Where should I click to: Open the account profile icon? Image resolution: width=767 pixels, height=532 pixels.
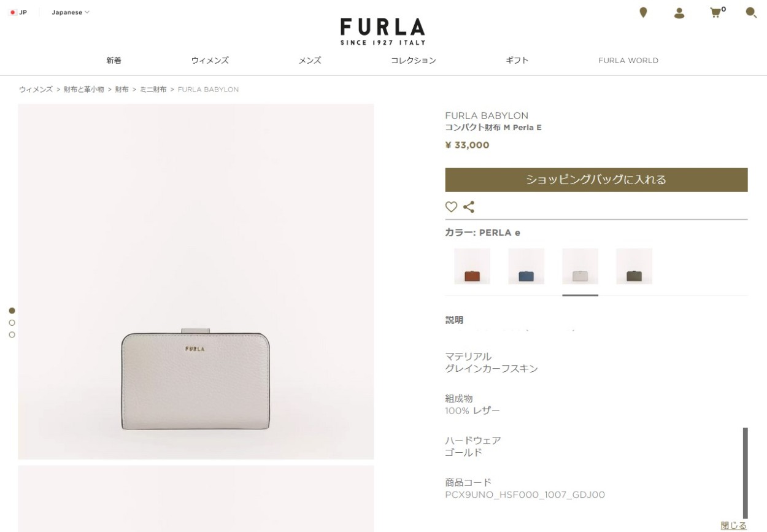[x=679, y=13]
